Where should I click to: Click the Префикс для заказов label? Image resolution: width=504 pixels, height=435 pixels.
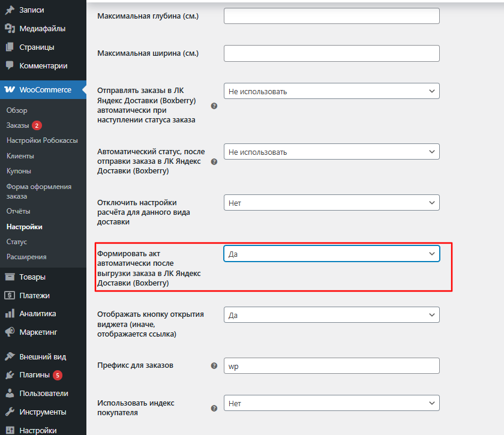(x=136, y=365)
